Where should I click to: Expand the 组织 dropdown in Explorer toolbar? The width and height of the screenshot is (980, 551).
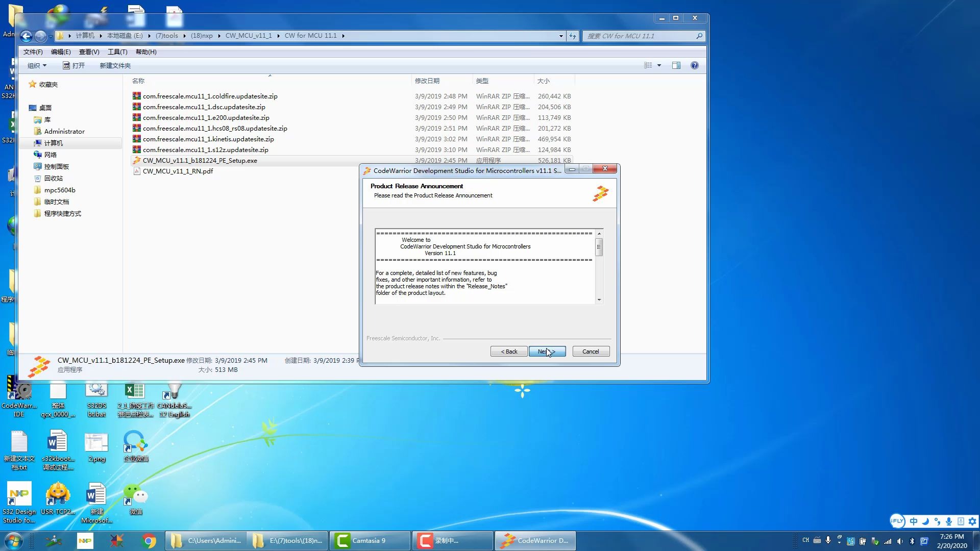[37, 65]
